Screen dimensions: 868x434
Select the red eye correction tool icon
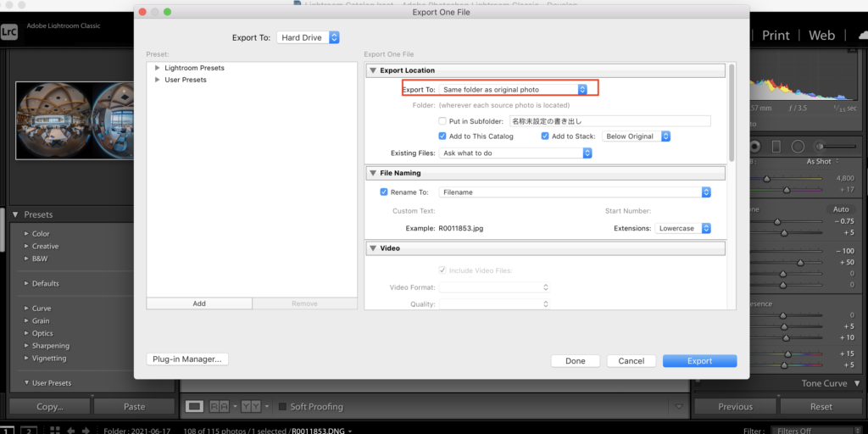tap(755, 146)
